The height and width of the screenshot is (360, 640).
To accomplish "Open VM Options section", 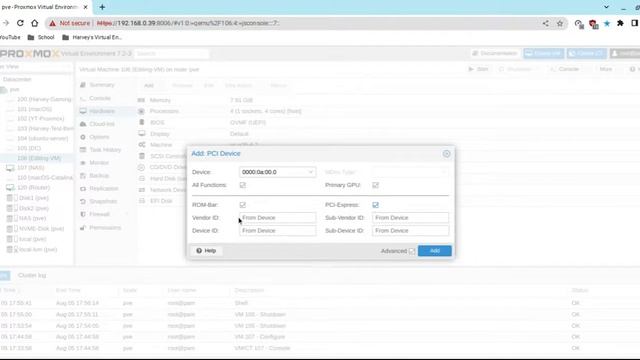I will (99, 137).
